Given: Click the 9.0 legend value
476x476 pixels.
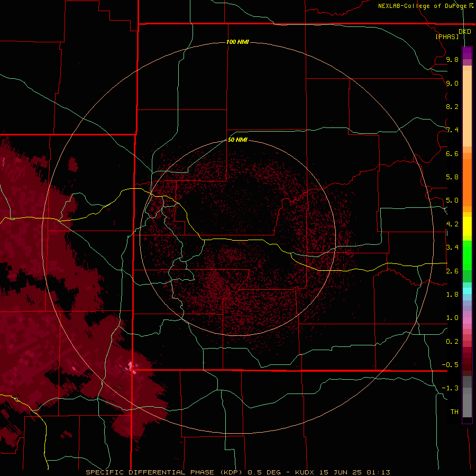Looking at the screenshot, I should click(452, 83).
